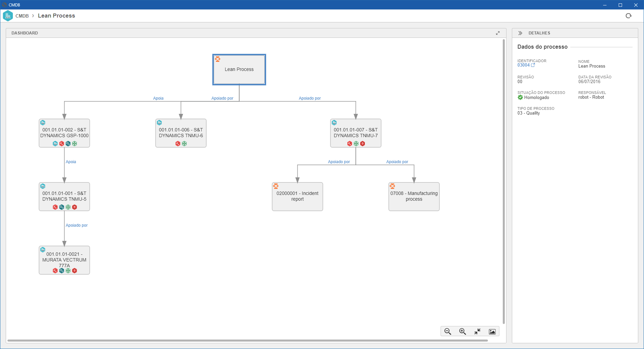This screenshot has width=644, height=349.
Task: Click the Apoia label below Lean Process
Action: (158, 98)
